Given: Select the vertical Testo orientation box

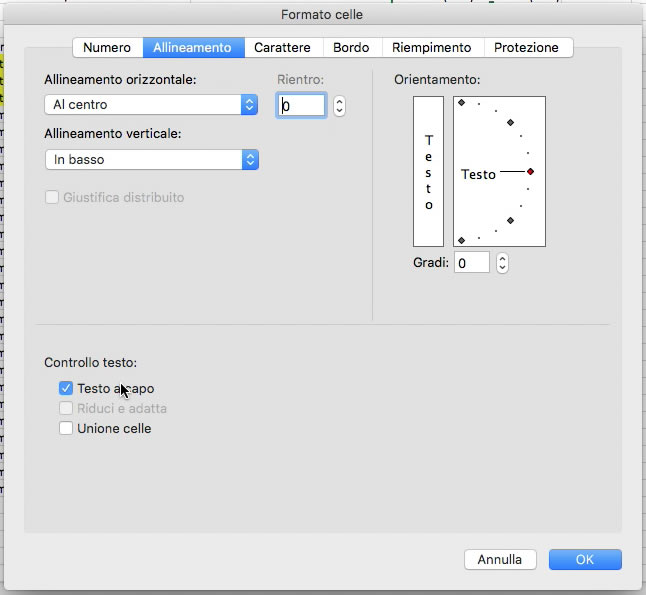Looking at the screenshot, I should (x=428, y=171).
